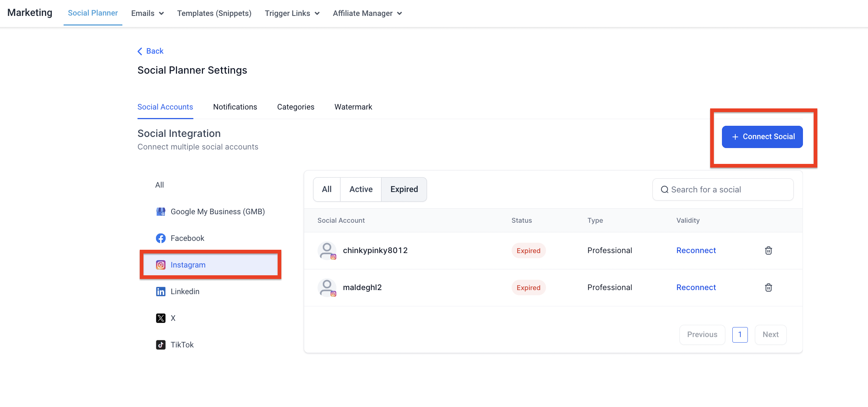Select the Google My Business icon
The width and height of the screenshot is (868, 407).
(160, 212)
